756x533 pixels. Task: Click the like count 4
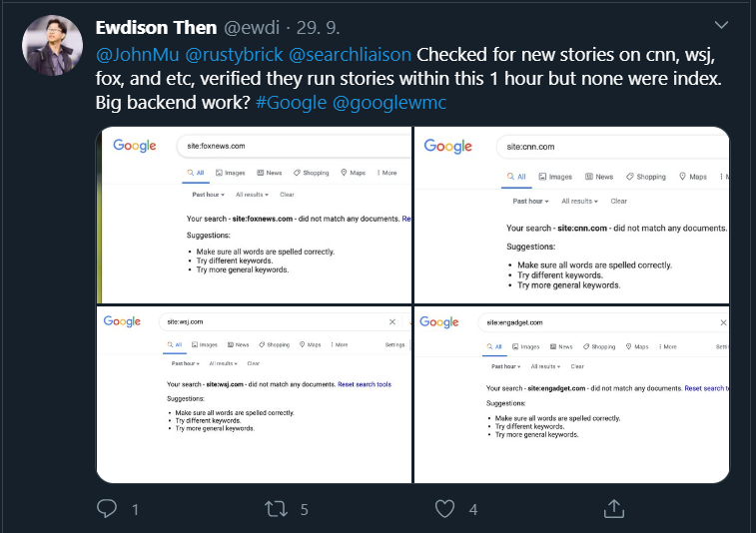pyautogui.click(x=473, y=509)
